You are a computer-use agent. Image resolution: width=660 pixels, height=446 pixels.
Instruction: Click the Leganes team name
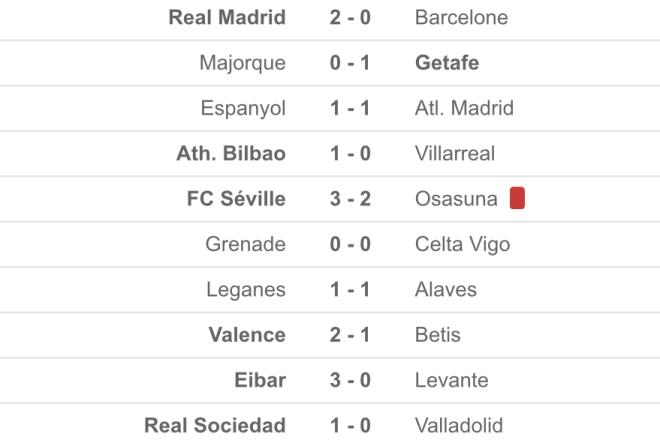[x=245, y=289]
